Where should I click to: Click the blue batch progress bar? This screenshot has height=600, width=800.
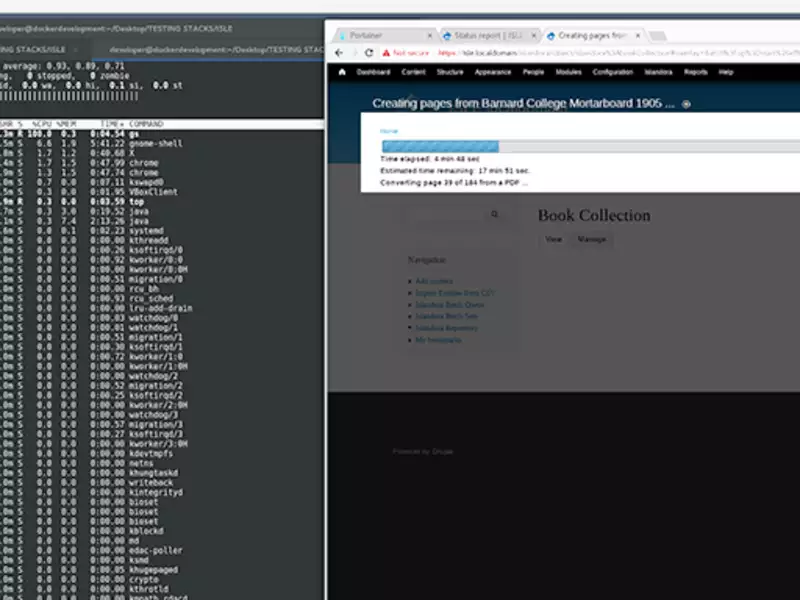tap(440, 146)
